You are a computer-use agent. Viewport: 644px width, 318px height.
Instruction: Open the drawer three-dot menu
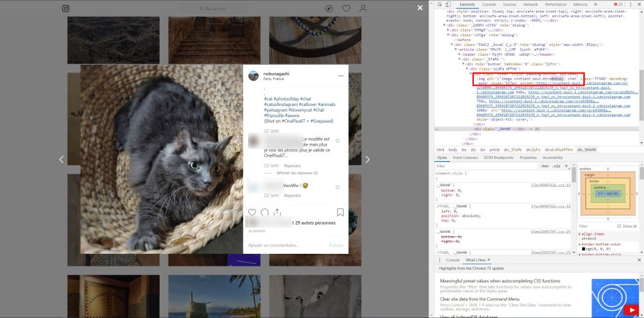tap(438, 260)
